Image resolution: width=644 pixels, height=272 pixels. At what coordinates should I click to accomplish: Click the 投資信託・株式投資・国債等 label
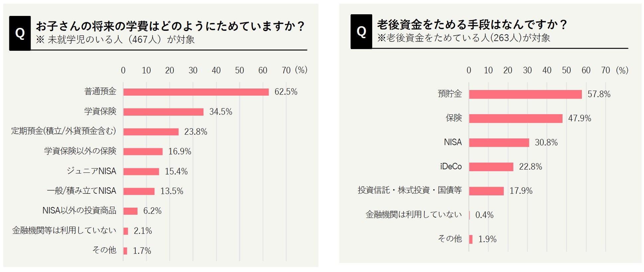tap(410, 190)
